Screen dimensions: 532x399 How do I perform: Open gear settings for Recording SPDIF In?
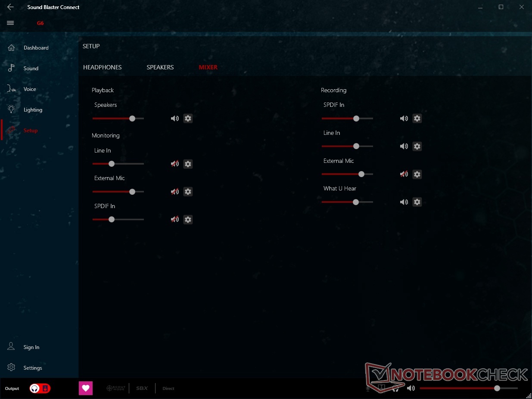click(x=417, y=118)
